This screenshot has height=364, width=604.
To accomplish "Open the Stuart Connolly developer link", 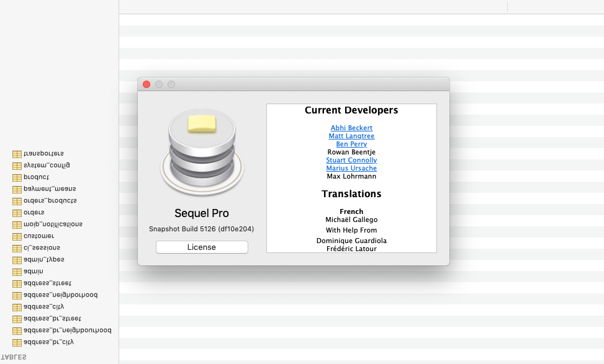I will tap(351, 160).
